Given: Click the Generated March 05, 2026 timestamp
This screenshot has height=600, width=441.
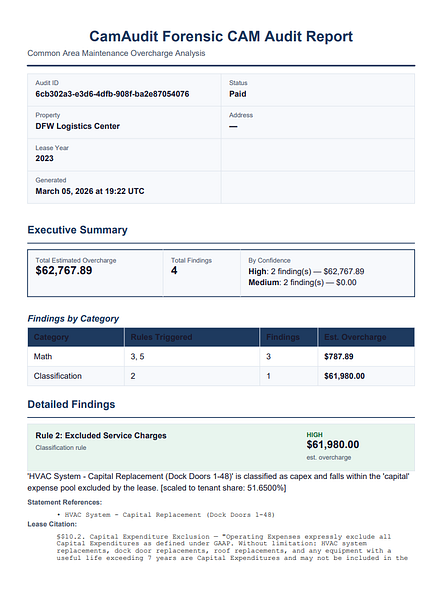Looking at the screenshot, I should click(x=90, y=191).
